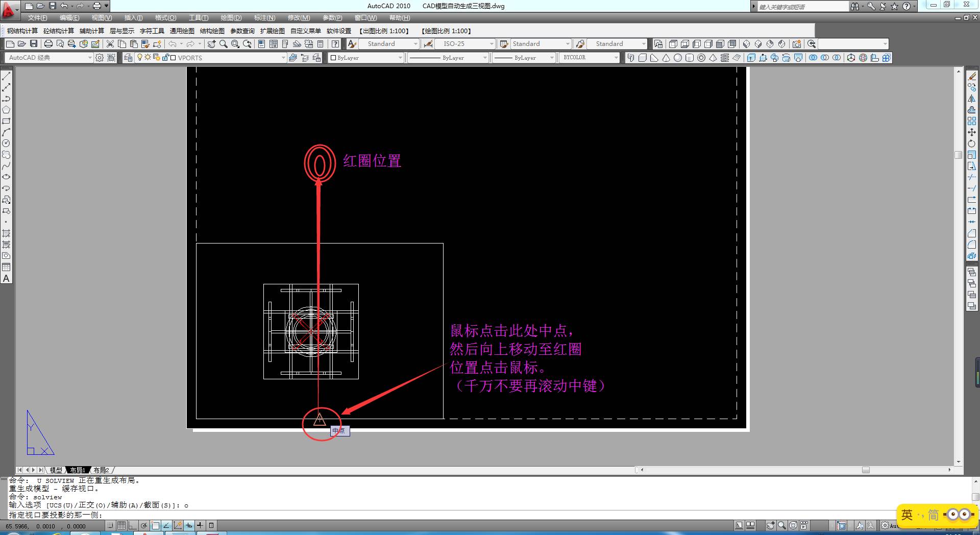
Task: Open the QuickCalc calculator icon
Action: click(321, 44)
